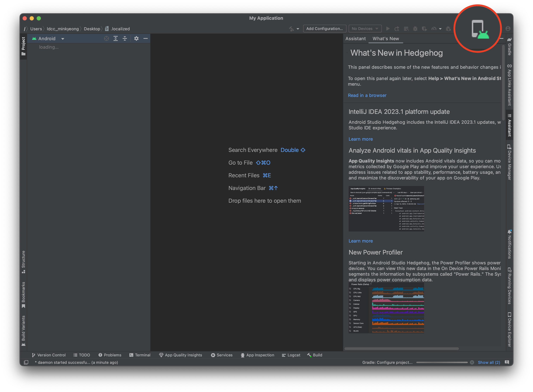533x392 pixels.
Task: Open the Logcat tool window
Action: point(291,355)
